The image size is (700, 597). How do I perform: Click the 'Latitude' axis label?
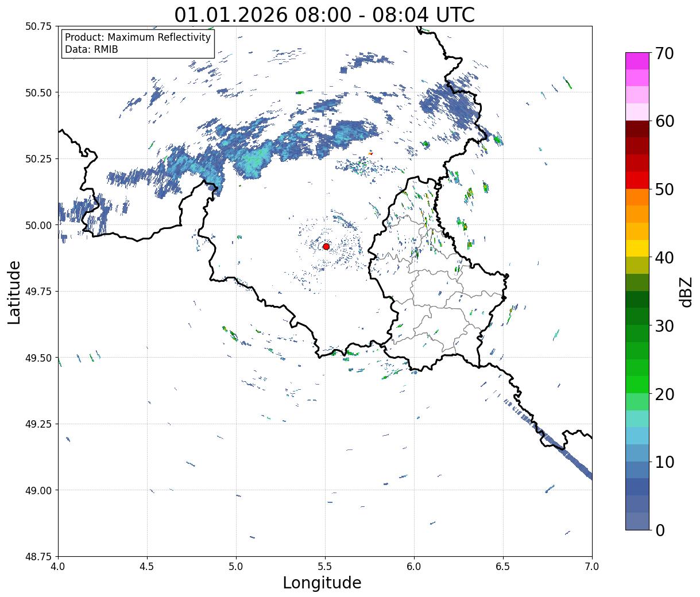(x=14, y=292)
